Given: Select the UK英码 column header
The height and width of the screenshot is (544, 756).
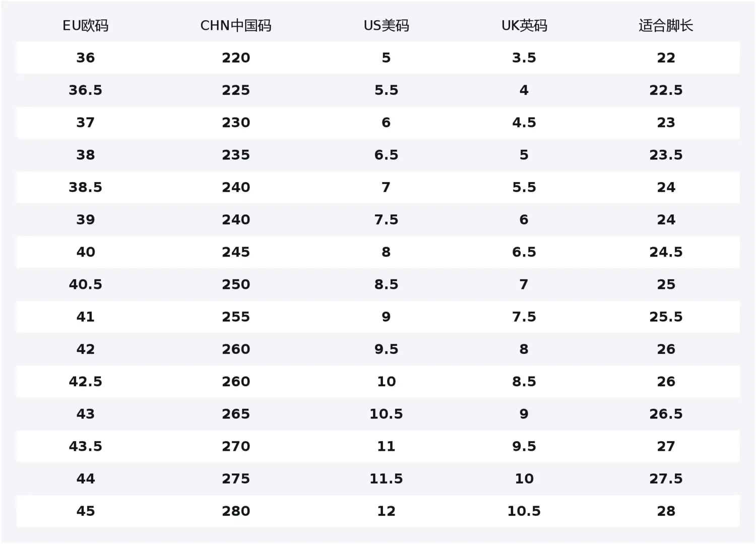Looking at the screenshot, I should point(524,26).
